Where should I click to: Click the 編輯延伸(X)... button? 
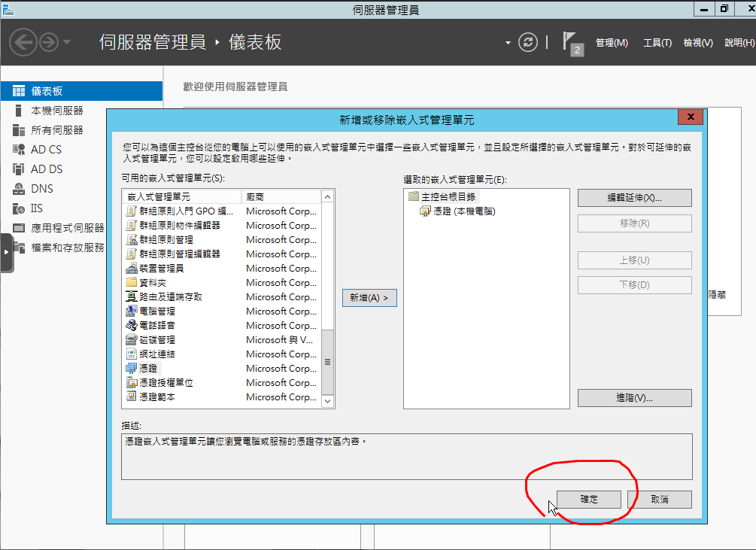point(634,198)
